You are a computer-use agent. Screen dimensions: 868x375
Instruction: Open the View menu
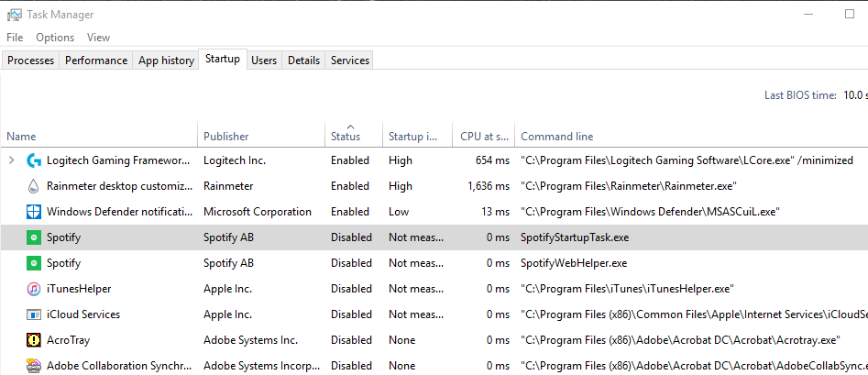point(99,37)
